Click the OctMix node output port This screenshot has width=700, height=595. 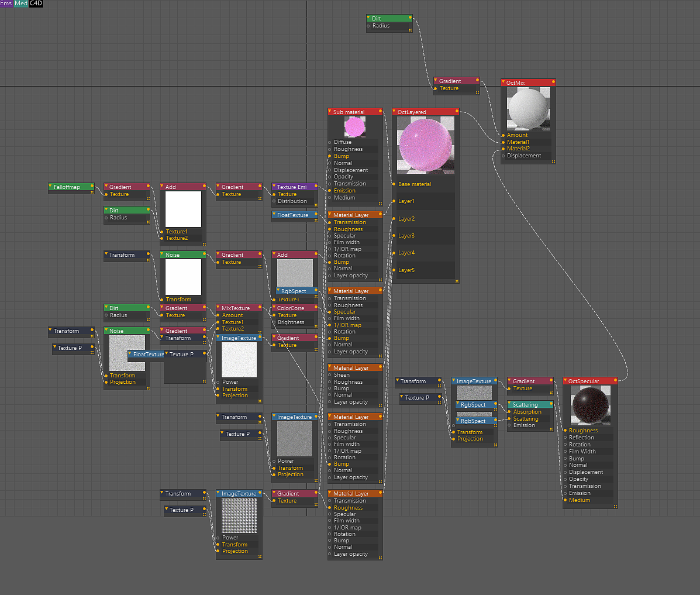553,82
